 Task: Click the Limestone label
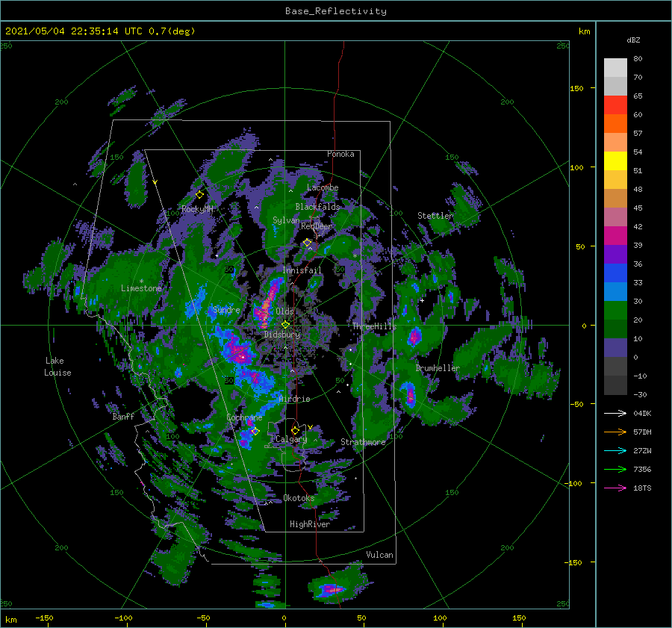[x=141, y=288]
